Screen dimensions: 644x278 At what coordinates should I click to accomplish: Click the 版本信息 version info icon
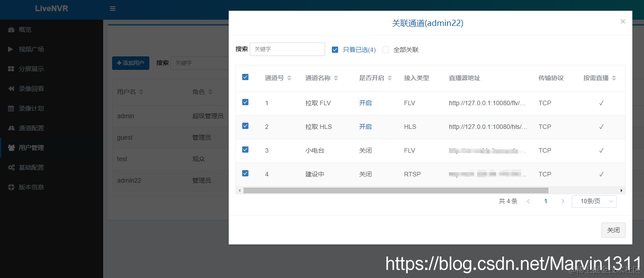pos(10,187)
